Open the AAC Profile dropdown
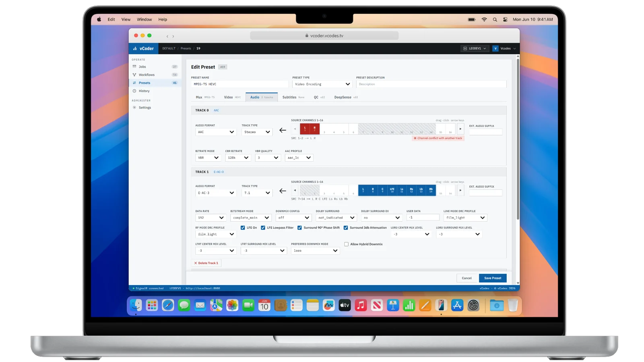 [x=299, y=158]
